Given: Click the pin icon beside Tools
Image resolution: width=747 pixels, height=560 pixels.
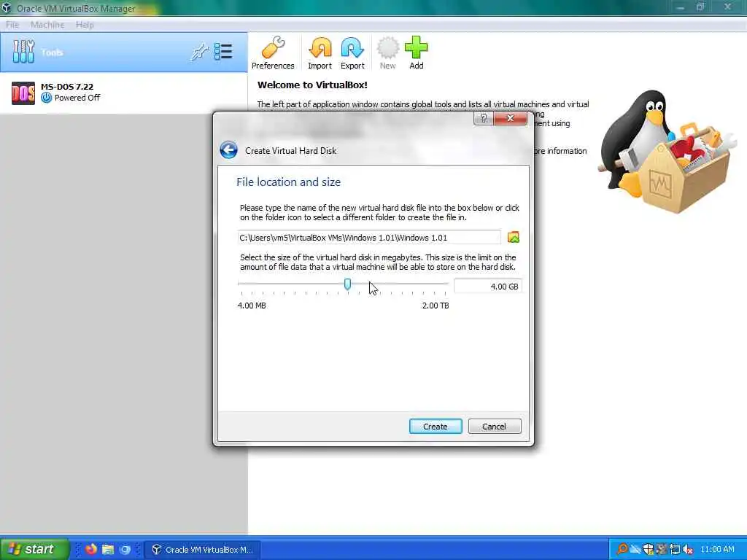Looking at the screenshot, I should (199, 52).
